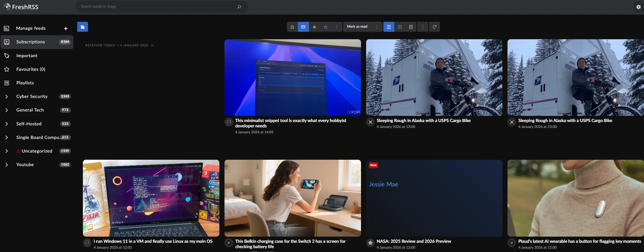
Task: Click the Mark as read button
Action: coord(357,27)
